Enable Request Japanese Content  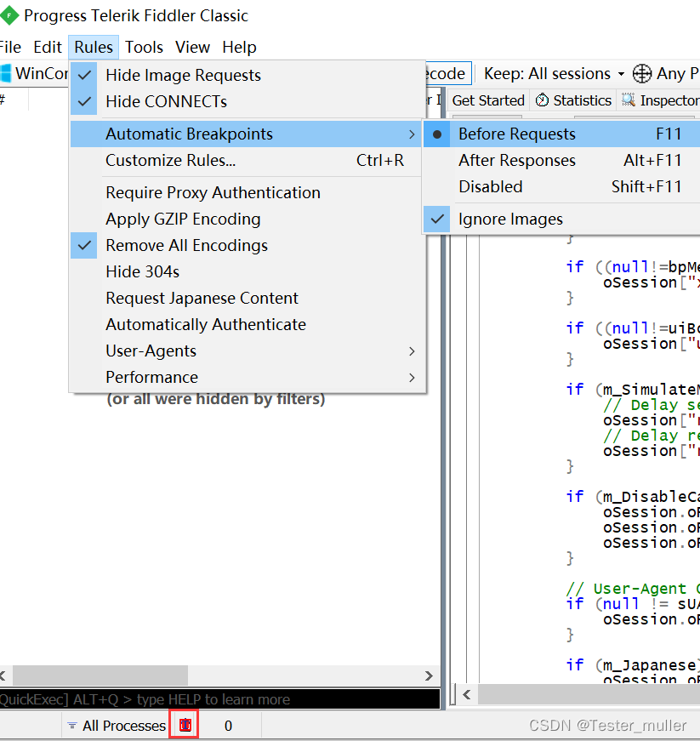point(248,299)
